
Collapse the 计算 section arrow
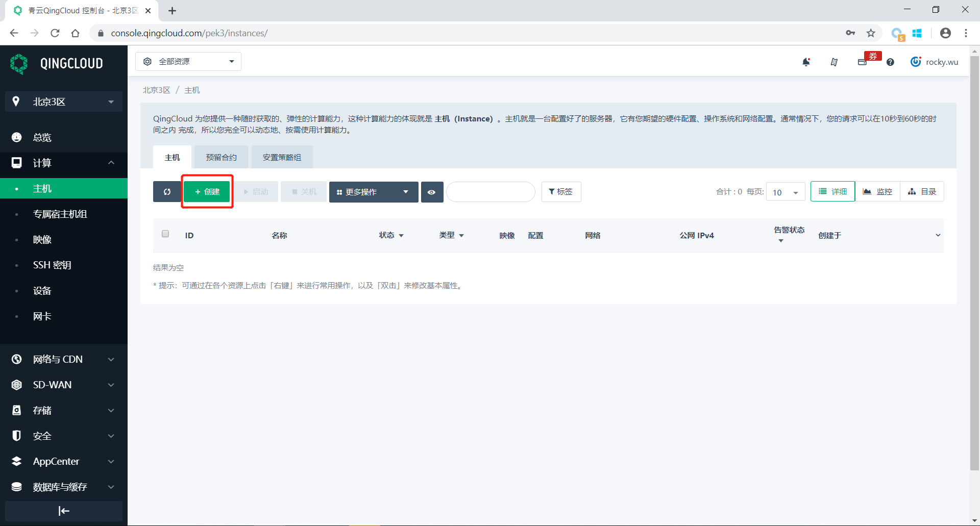pos(111,163)
